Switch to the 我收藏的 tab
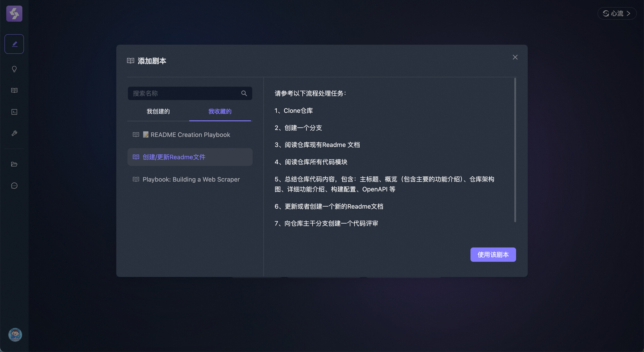The height and width of the screenshot is (352, 644). click(220, 111)
